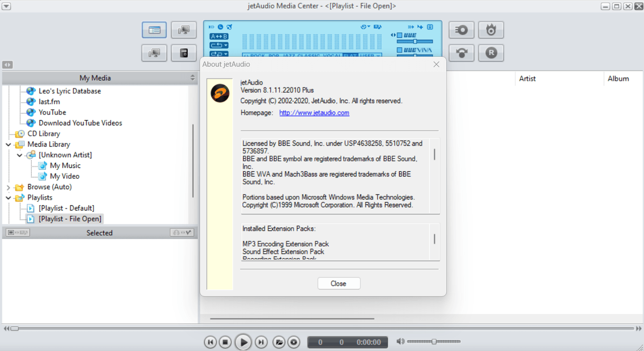Select [Playlist - Default]
The width and height of the screenshot is (644, 351).
[66, 208]
